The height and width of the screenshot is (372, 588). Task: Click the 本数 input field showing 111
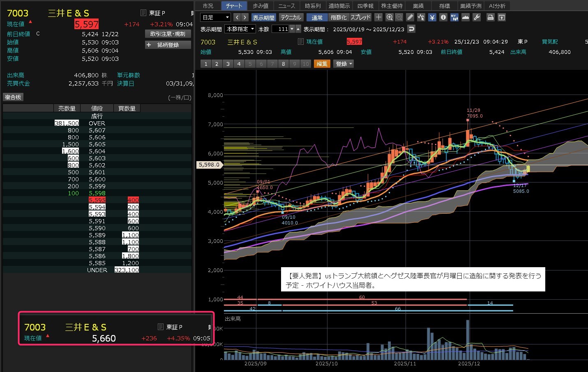[281, 29]
